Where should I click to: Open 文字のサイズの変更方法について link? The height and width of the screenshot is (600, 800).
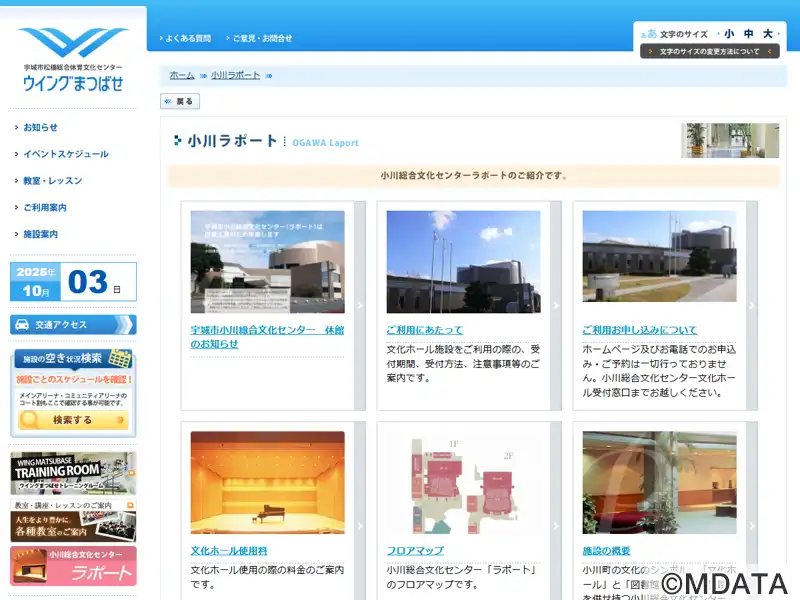[710, 51]
